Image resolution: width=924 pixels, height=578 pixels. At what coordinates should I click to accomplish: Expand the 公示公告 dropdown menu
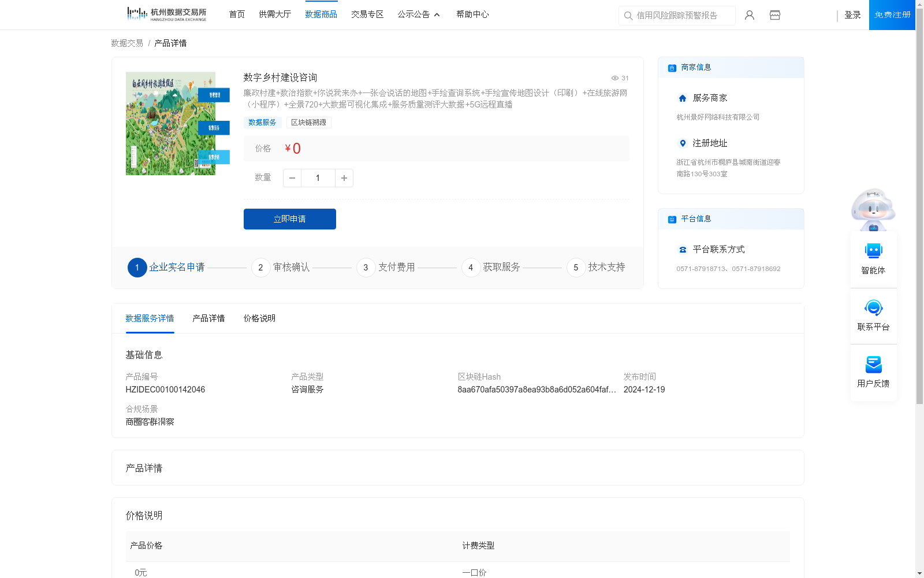(419, 14)
